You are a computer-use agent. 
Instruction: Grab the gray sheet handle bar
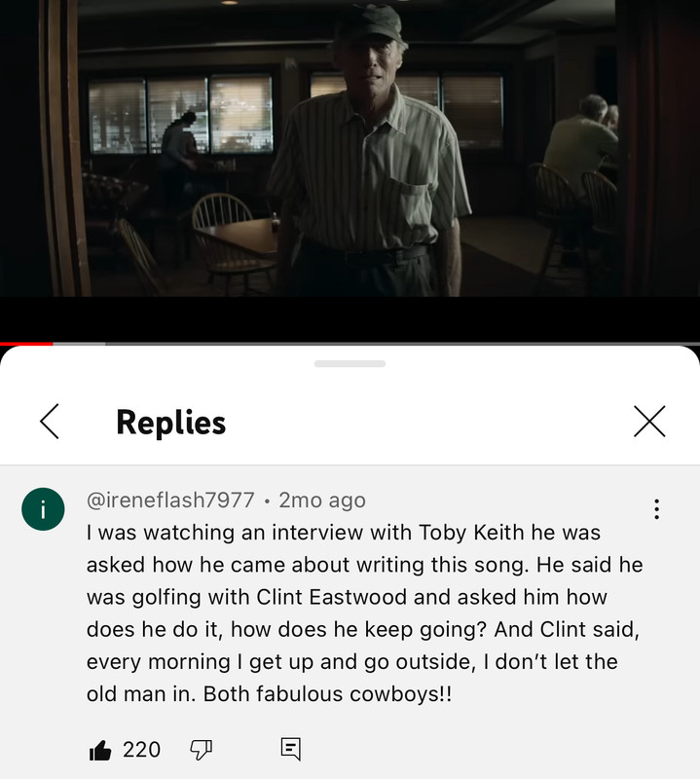(350, 363)
